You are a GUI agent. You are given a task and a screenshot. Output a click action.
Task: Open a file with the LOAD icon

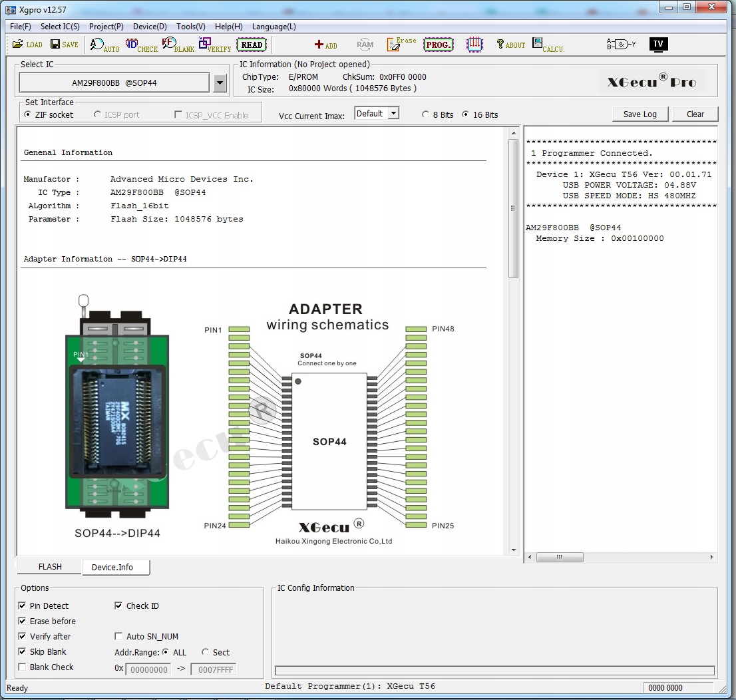pos(27,45)
